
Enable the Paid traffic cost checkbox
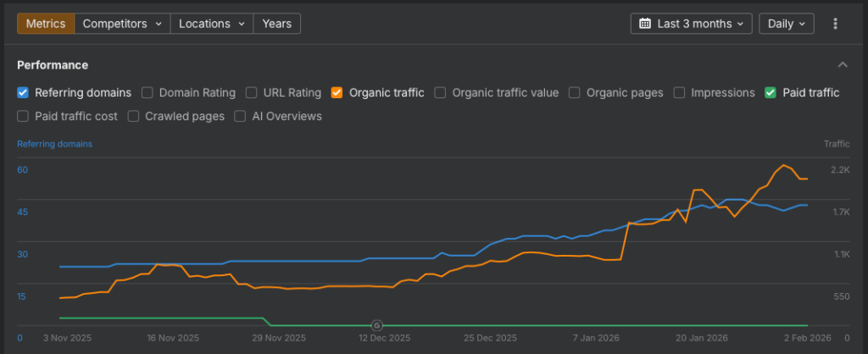[23, 116]
